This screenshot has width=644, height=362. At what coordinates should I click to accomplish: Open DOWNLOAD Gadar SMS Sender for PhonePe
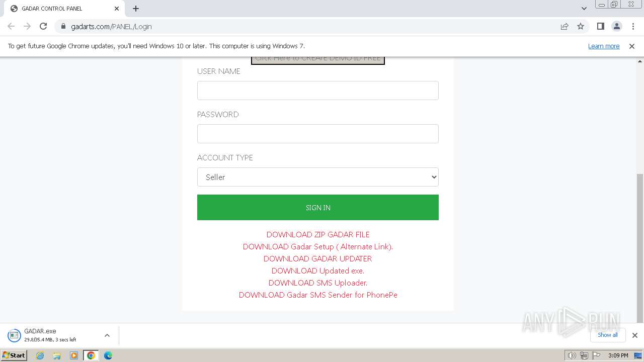coord(318,295)
